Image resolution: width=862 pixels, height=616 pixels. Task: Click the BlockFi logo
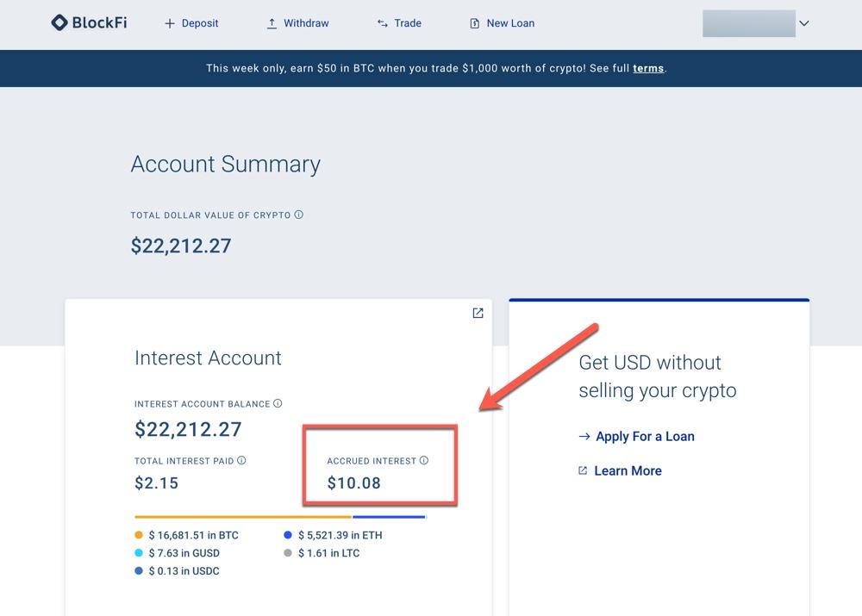[89, 22]
